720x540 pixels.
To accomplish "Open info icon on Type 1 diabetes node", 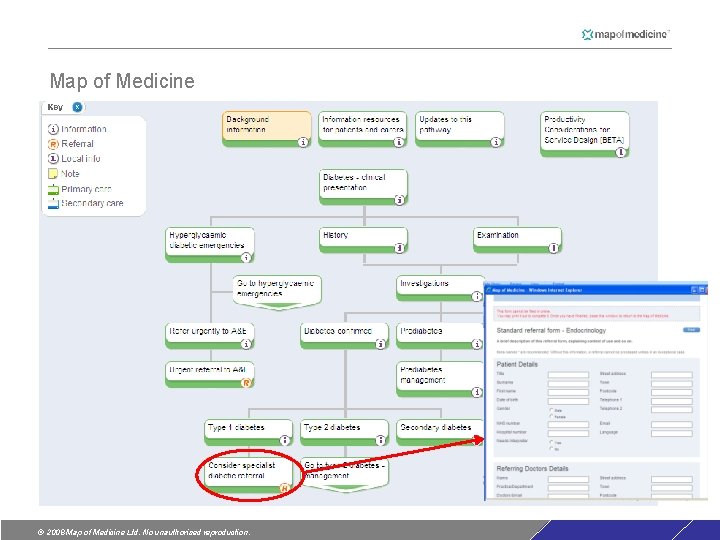I will tap(285, 440).
